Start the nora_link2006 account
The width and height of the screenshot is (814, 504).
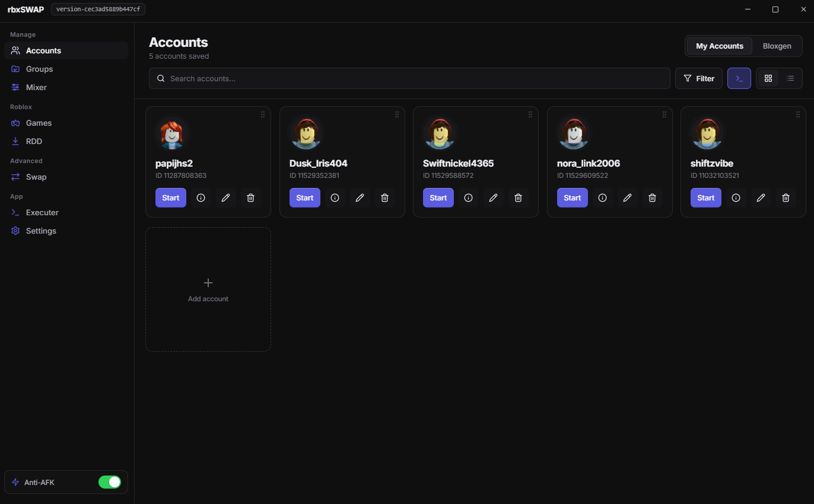573,198
